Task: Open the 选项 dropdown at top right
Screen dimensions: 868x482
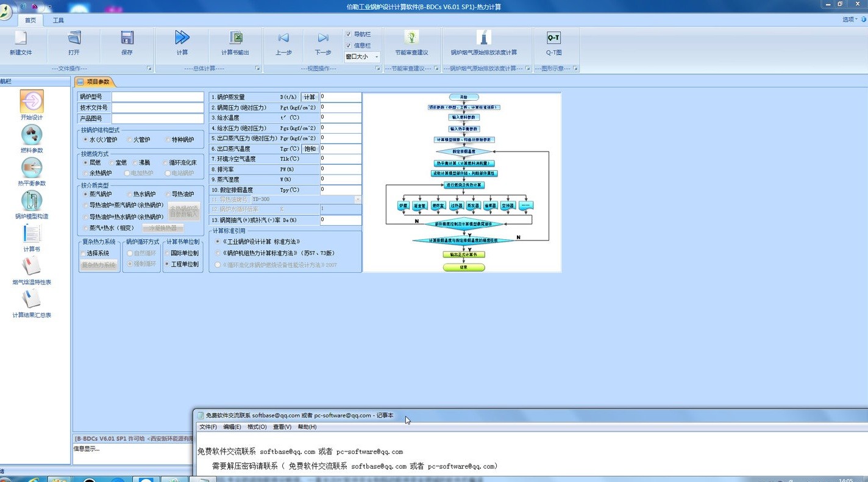Action: coord(848,19)
